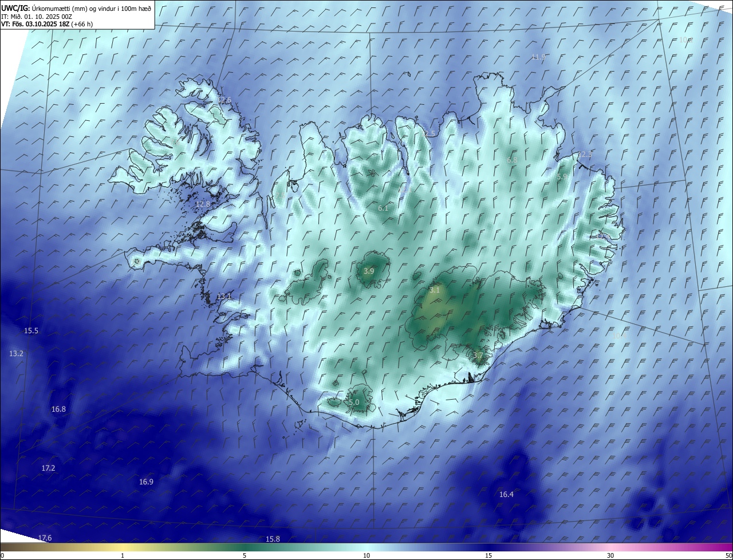733x560 pixels.
Task: Click the 16.8 precipitable water value
Action: 58,409
